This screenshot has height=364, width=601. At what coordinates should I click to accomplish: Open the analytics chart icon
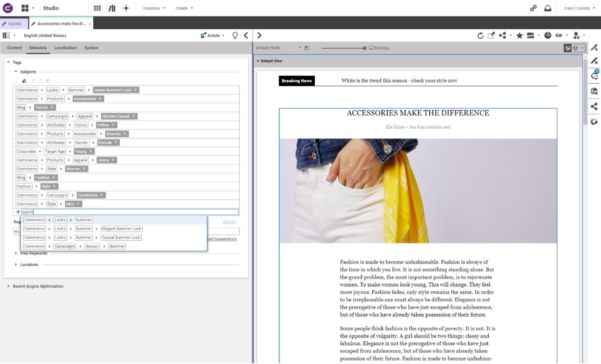530,35
